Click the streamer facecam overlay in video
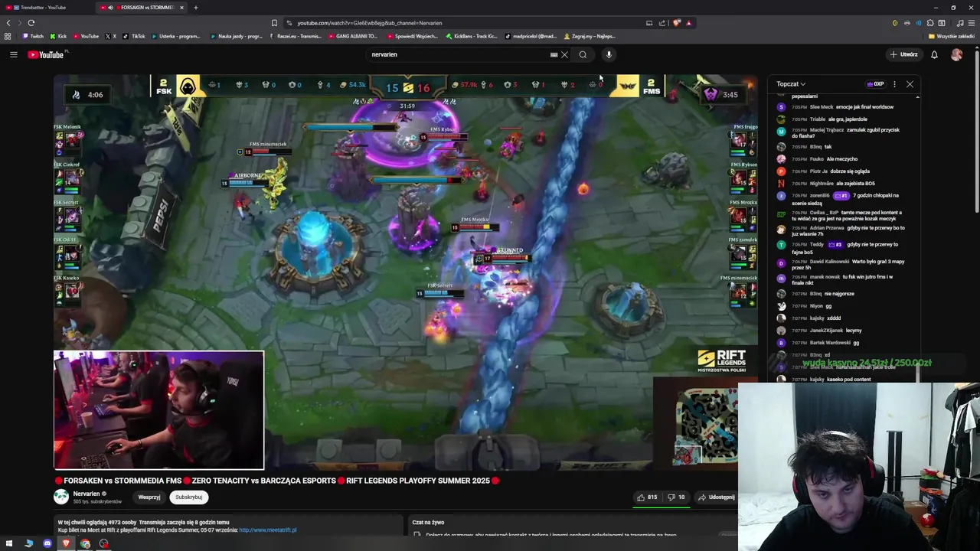 click(158, 410)
